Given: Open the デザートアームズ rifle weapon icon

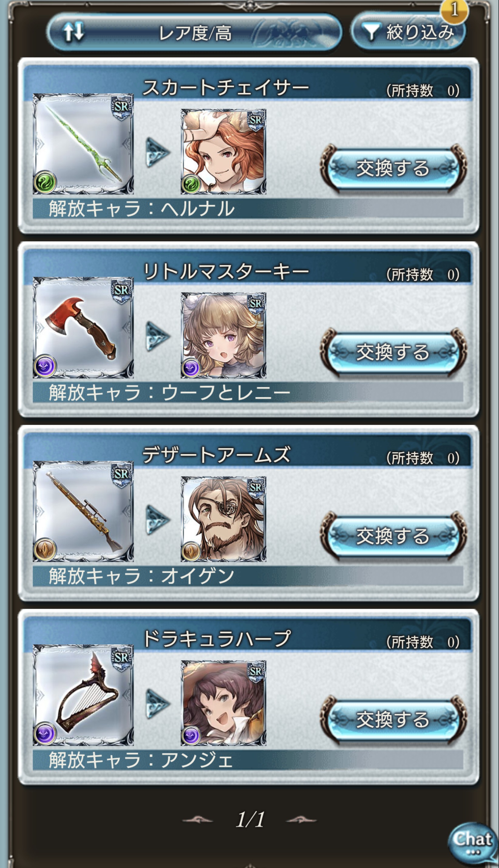Looking at the screenshot, I should [83, 511].
